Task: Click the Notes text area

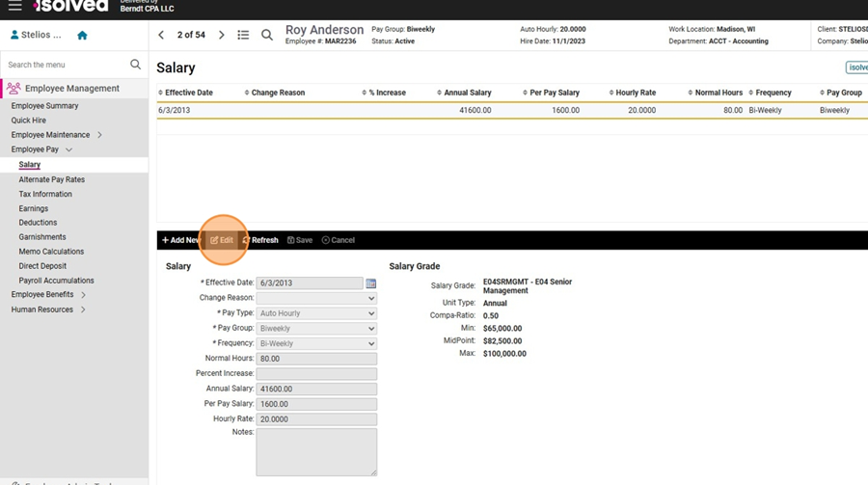Action: (x=316, y=451)
